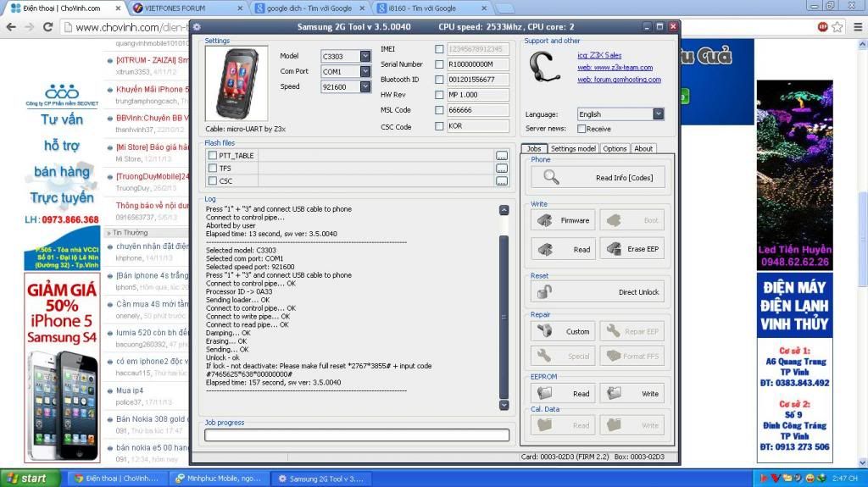Image resolution: width=868 pixels, height=487 pixels.
Task: Open Custom repair option
Action: pyautogui.click(x=563, y=331)
